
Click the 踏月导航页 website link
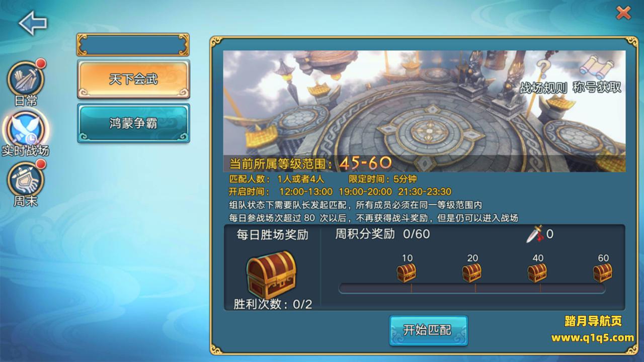[593, 321]
